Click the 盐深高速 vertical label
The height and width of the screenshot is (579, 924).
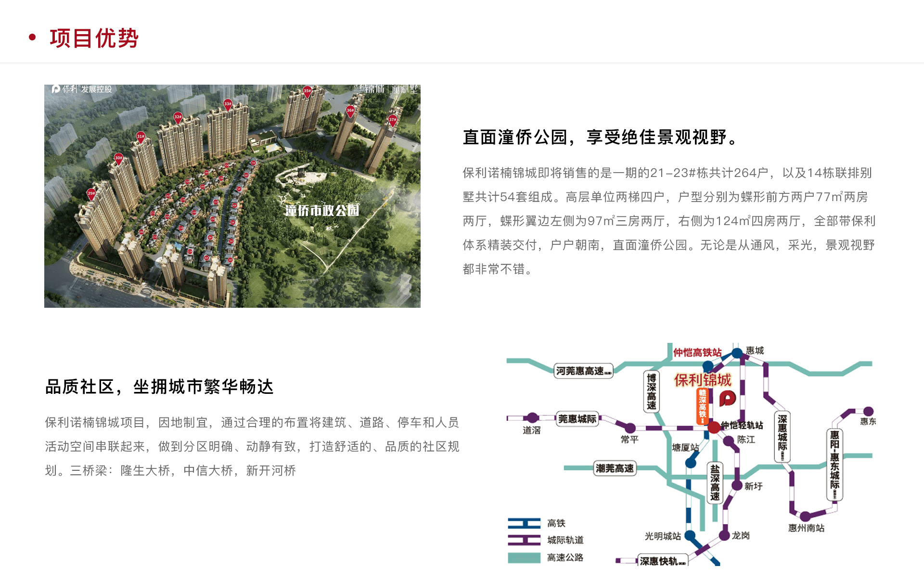click(715, 482)
